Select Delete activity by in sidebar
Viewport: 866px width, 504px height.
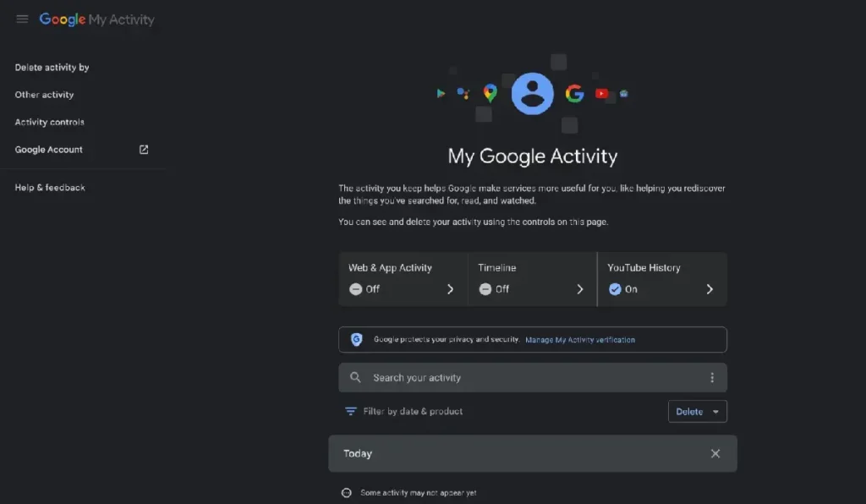pos(52,68)
